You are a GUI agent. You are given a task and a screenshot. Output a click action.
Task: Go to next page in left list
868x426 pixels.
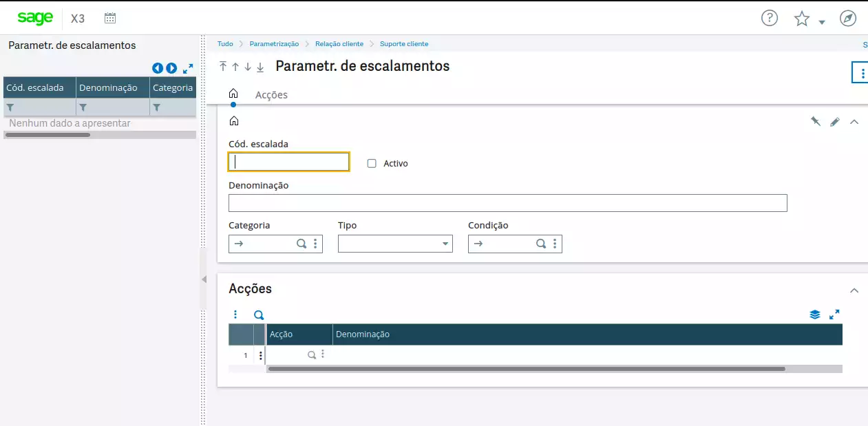point(171,68)
